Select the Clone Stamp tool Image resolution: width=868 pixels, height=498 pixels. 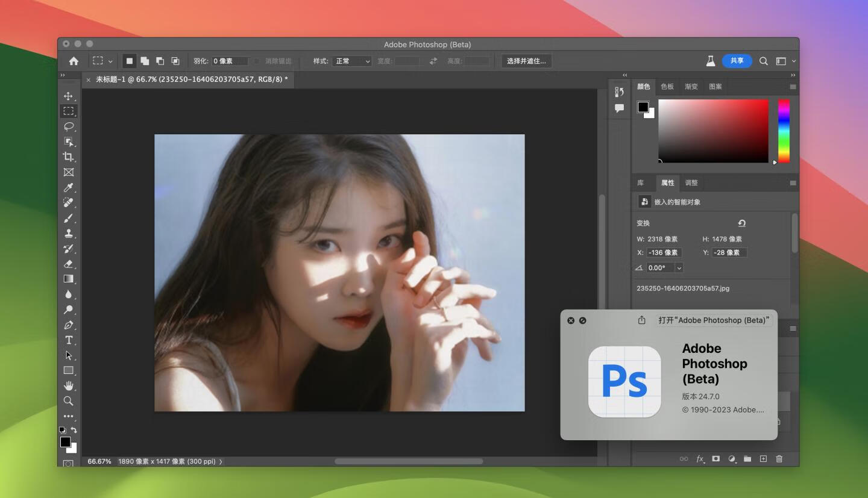[x=68, y=234]
